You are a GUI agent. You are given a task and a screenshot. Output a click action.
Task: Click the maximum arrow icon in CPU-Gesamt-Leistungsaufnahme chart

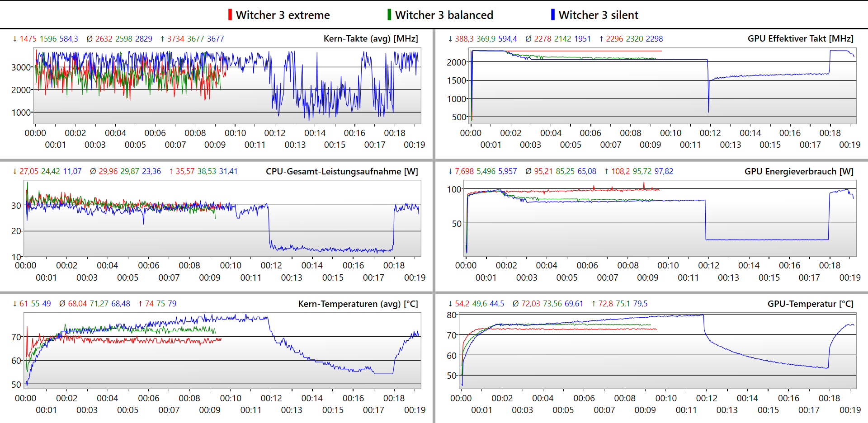171,171
